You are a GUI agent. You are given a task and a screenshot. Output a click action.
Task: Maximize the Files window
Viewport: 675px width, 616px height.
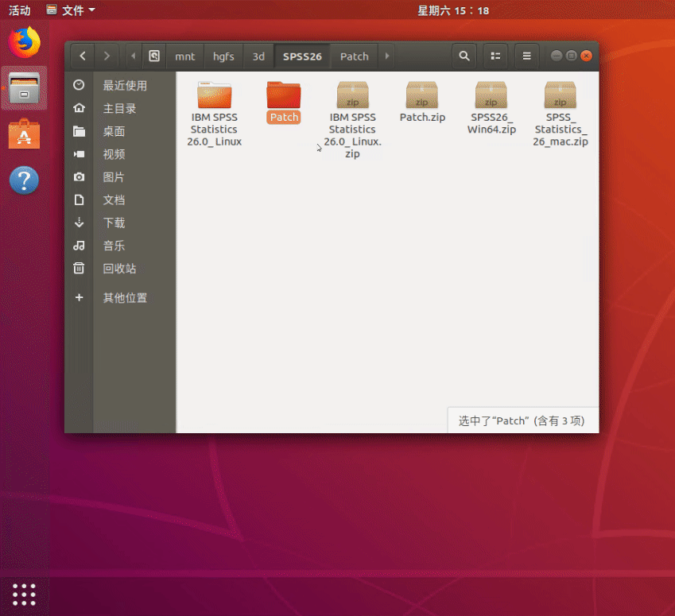[572, 56]
